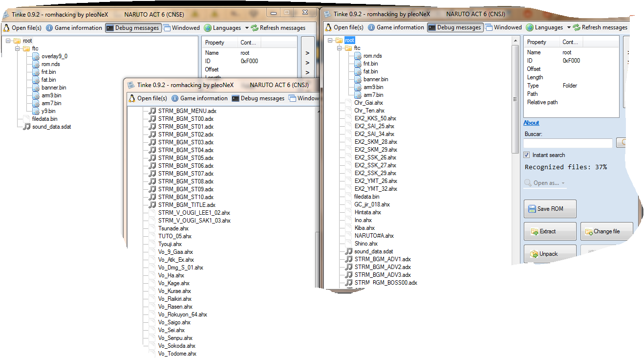Click the 0xF000 ID value in the Save ROM window
The image size is (644, 359).
[x=571, y=61]
